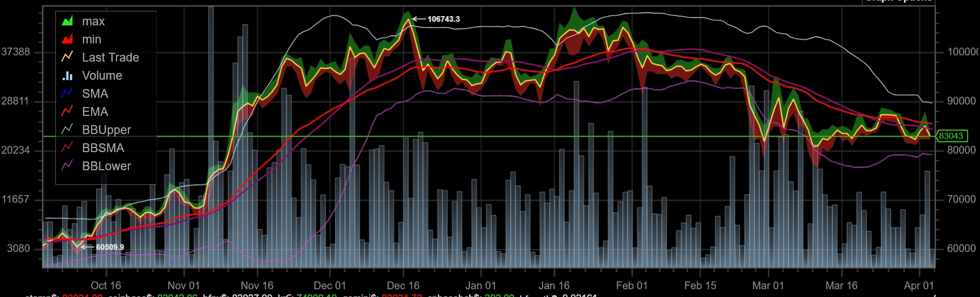Click the Jan 01 date label
This screenshot has height=297, width=980.
481,286
